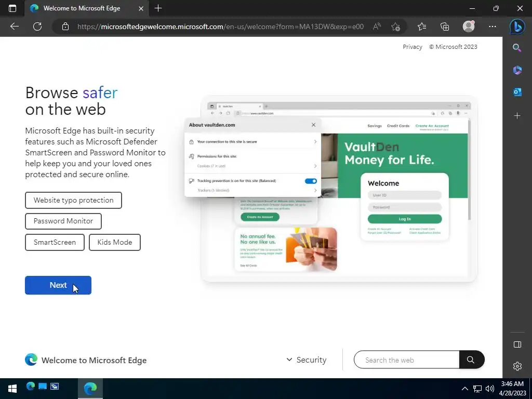This screenshot has width=532, height=399.
Task: Open sidebar Search tool
Action: [x=517, y=48]
